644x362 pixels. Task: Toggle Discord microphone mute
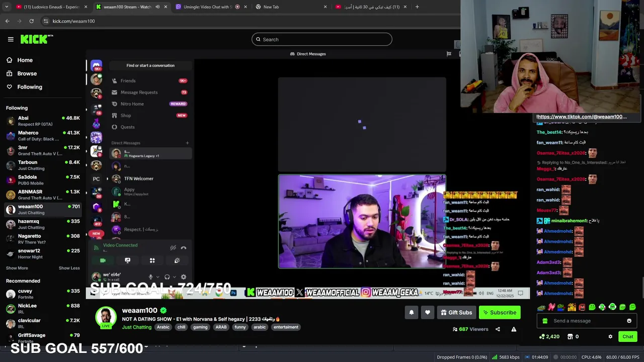click(150, 277)
